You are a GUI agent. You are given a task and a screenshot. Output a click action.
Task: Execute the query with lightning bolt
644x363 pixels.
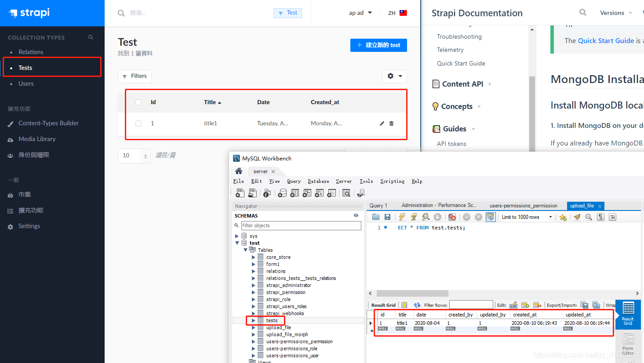[x=402, y=217]
